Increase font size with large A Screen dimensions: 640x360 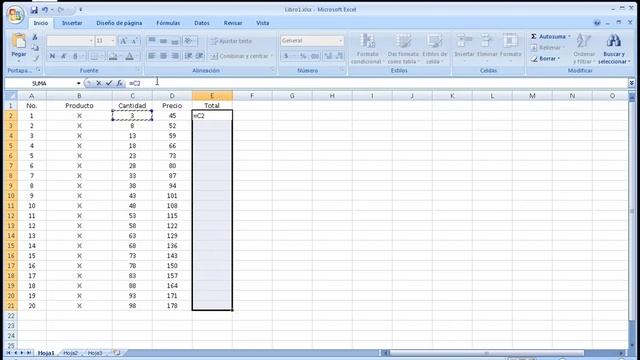[123, 41]
